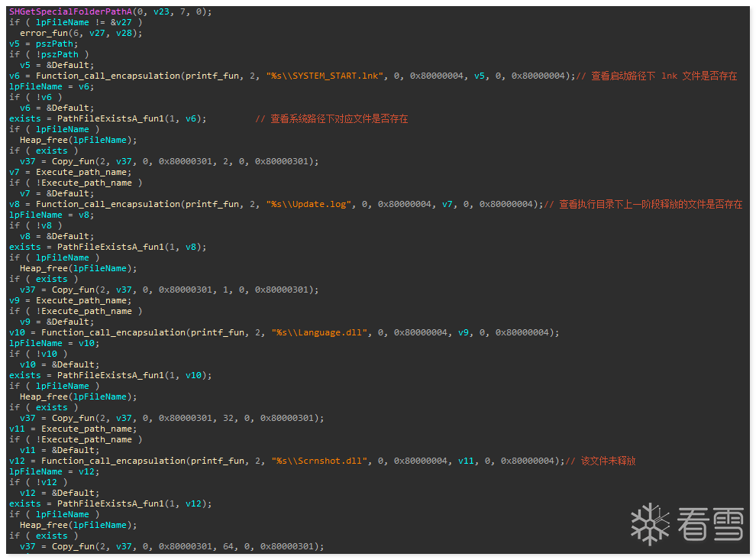This screenshot has width=756, height=560.
Task: Click 'exists = PathFileExistsA_fun1(1, v6);'
Action: [x=108, y=118]
